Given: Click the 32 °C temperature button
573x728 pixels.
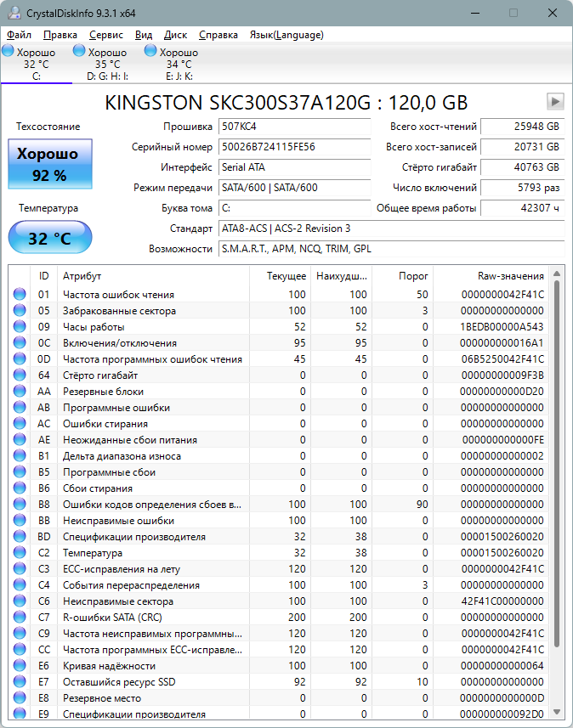Looking at the screenshot, I should (49, 238).
